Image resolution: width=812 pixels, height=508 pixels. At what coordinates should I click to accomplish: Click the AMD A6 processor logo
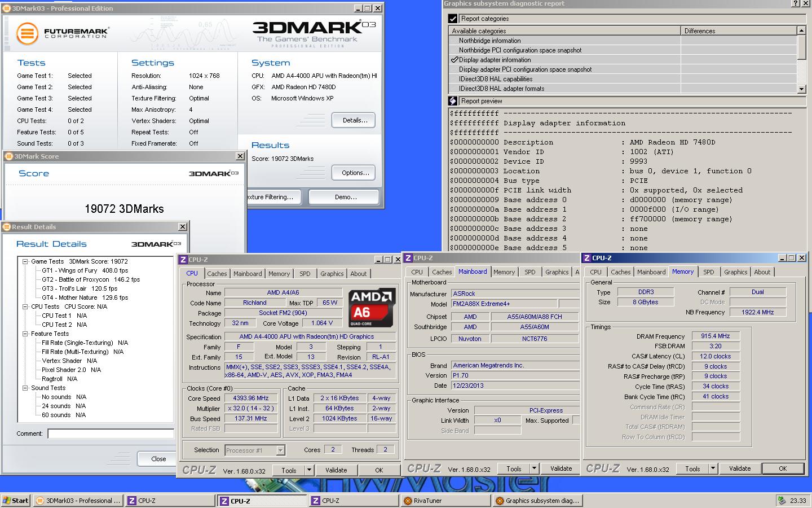point(371,308)
